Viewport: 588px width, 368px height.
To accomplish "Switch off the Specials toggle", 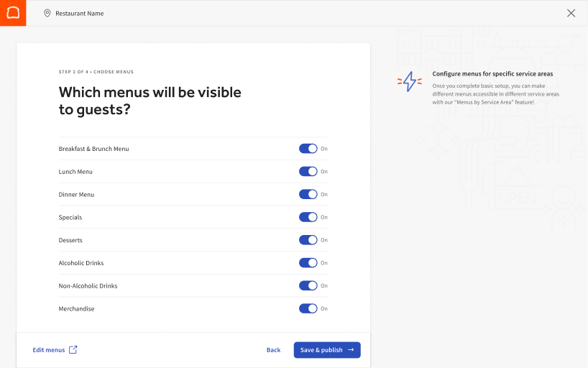I will click(x=308, y=217).
